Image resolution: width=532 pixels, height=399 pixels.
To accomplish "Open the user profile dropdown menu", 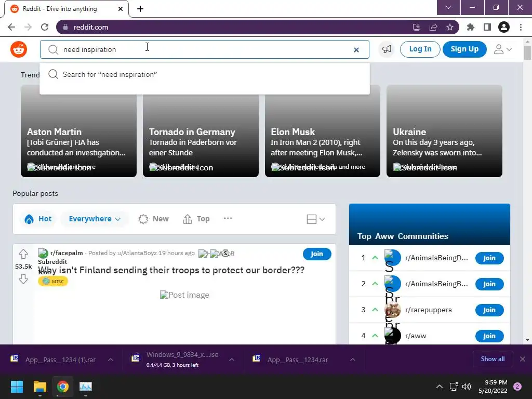I will pos(503,49).
